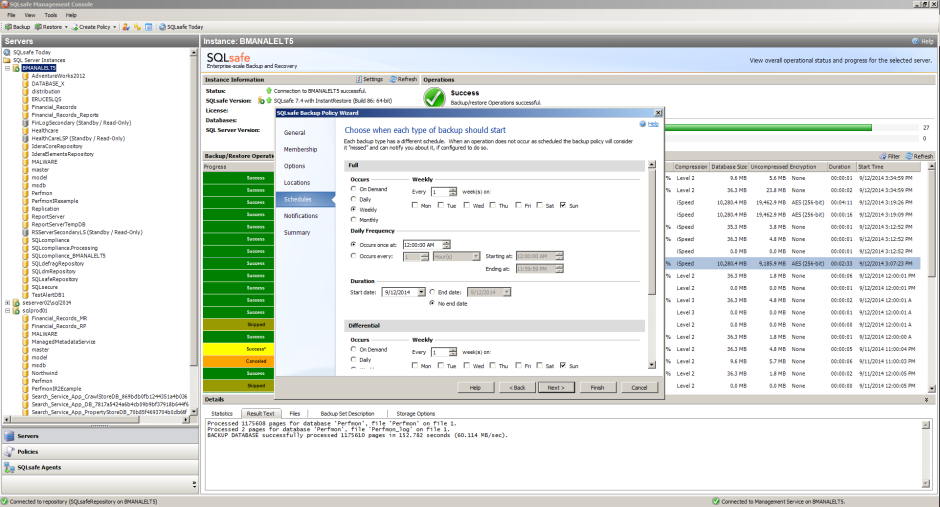Select End date radio in Duration
This screenshot has height=507, width=940.
(x=432, y=292)
